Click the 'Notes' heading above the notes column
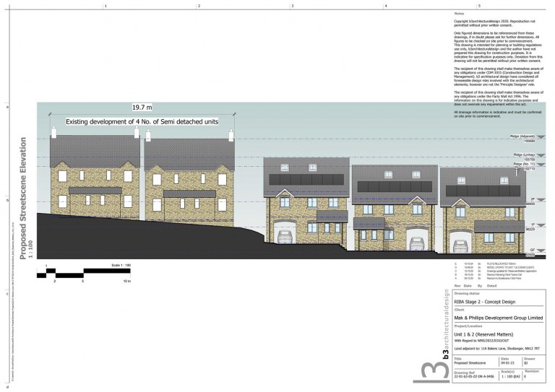The image size is (555, 392). pos(459,14)
